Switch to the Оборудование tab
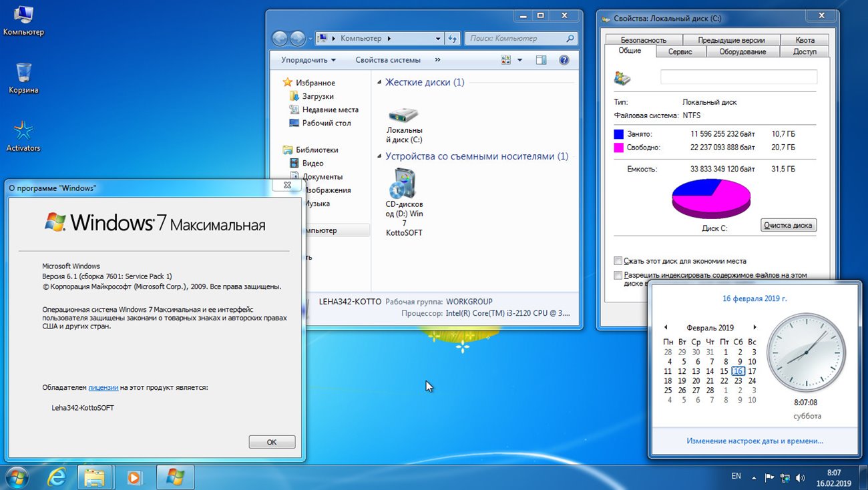Image resolution: width=868 pixels, height=490 pixels. point(742,51)
